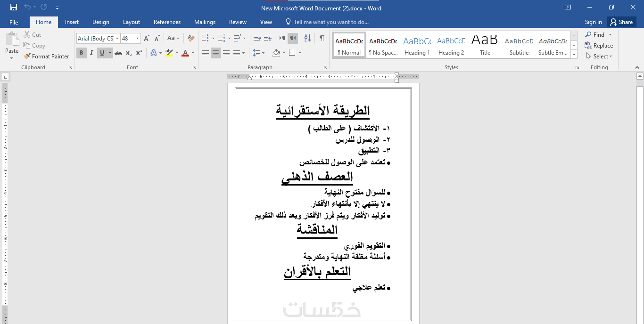Image resolution: width=644 pixels, height=324 pixels.
Task: Click Sign in link
Action: click(x=593, y=22)
